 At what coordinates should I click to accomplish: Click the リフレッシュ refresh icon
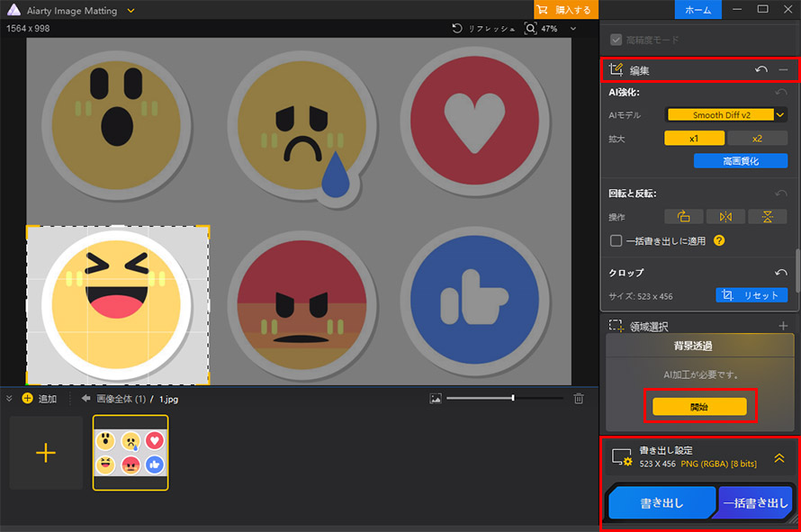(456, 28)
